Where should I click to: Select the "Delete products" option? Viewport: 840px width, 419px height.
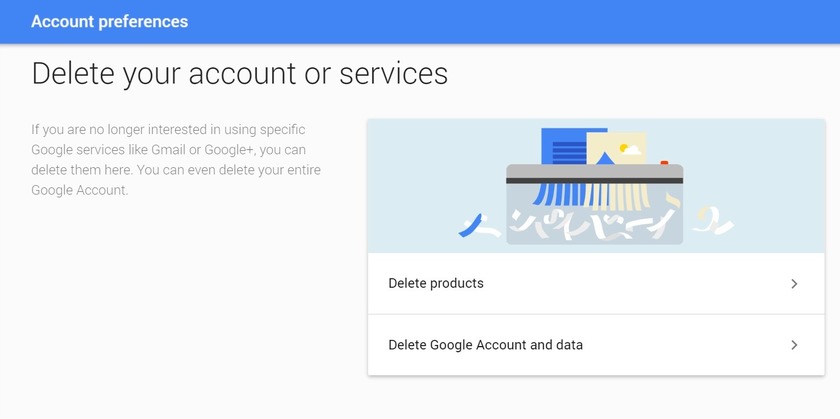tap(436, 284)
